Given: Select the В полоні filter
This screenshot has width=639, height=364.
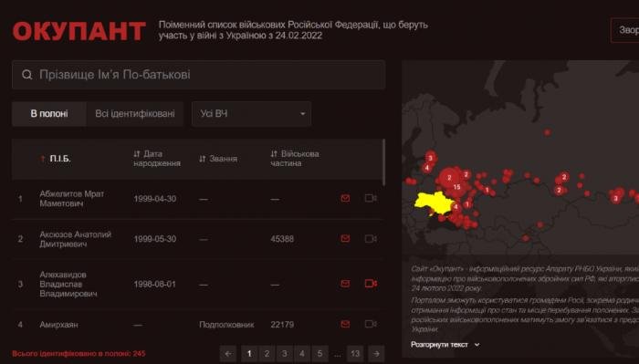Looking at the screenshot, I should click(49, 114).
